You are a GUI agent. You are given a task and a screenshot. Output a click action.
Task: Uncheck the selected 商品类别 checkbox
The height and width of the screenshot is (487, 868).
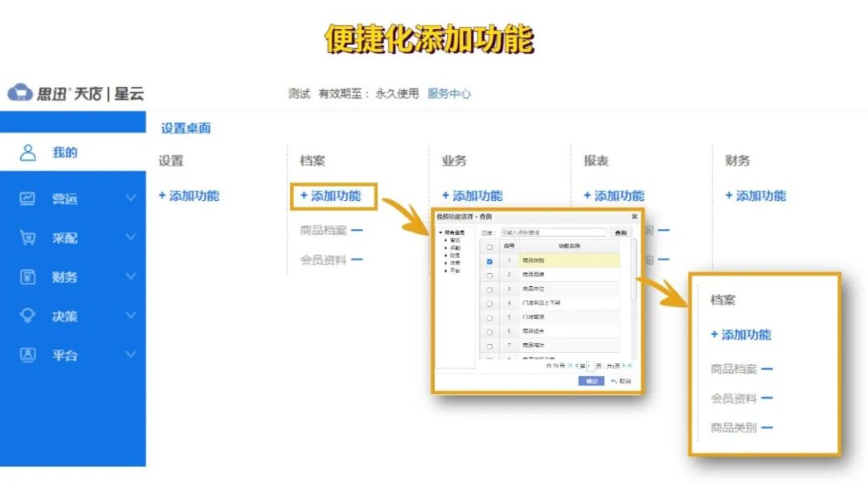pos(489,261)
